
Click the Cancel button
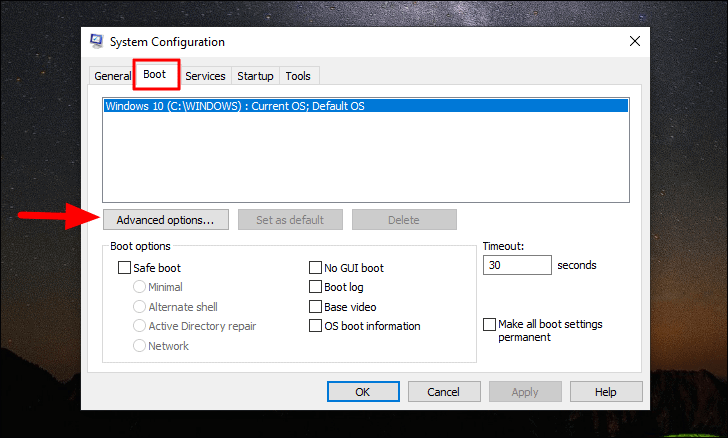pos(444,392)
